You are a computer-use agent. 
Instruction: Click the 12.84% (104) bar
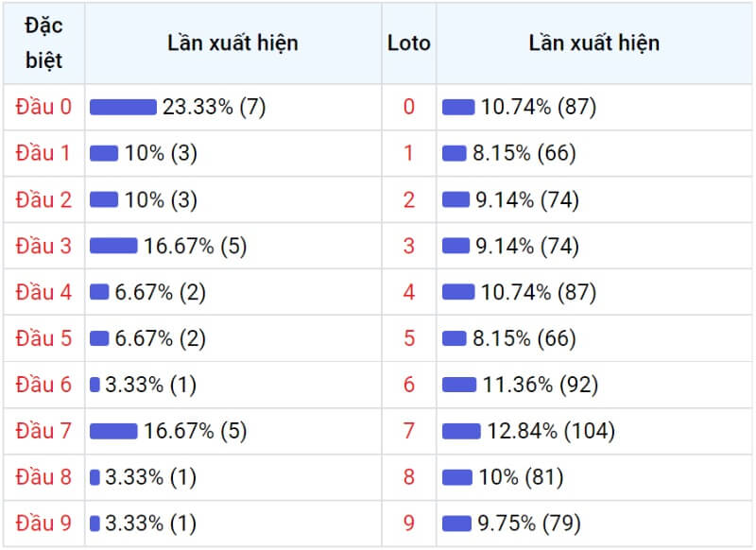tap(461, 431)
